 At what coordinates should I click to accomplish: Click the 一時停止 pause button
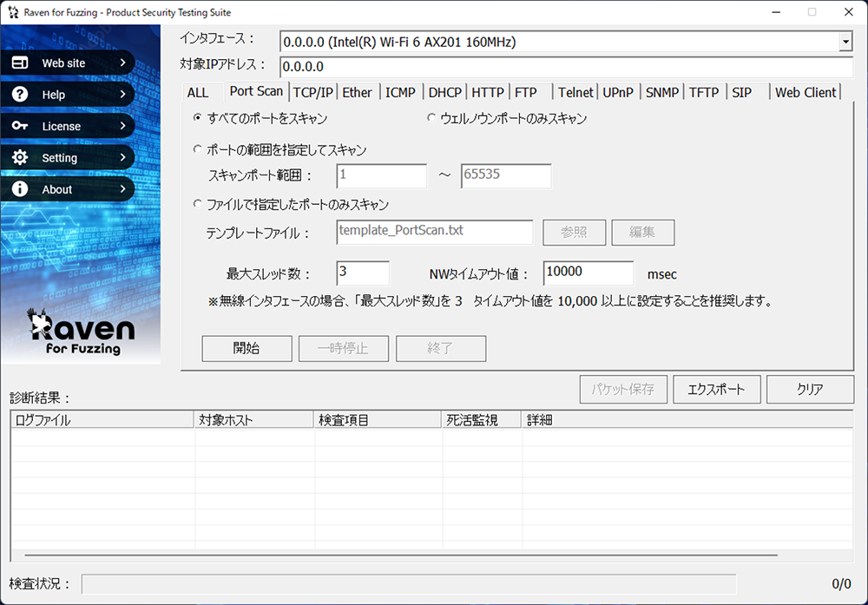click(x=343, y=348)
